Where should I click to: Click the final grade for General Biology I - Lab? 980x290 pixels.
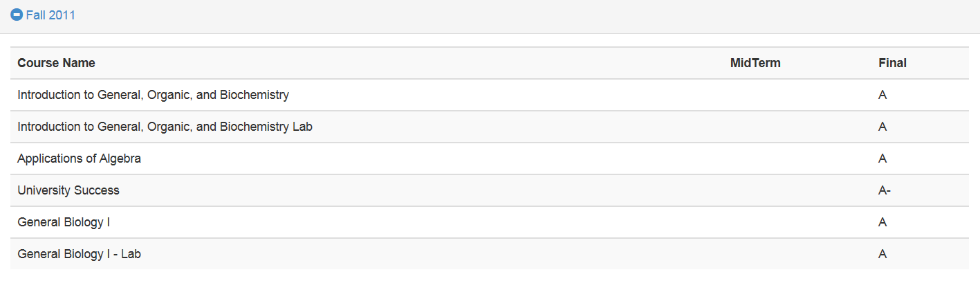[x=882, y=254]
